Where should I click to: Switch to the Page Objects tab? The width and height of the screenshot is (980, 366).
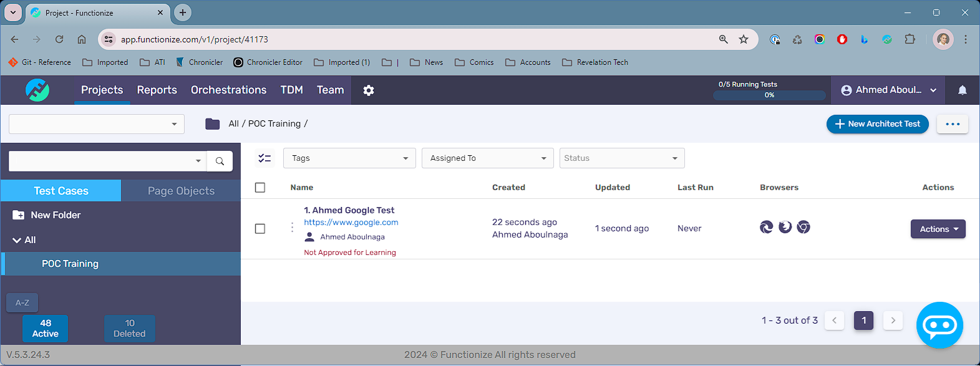pyautogui.click(x=181, y=191)
